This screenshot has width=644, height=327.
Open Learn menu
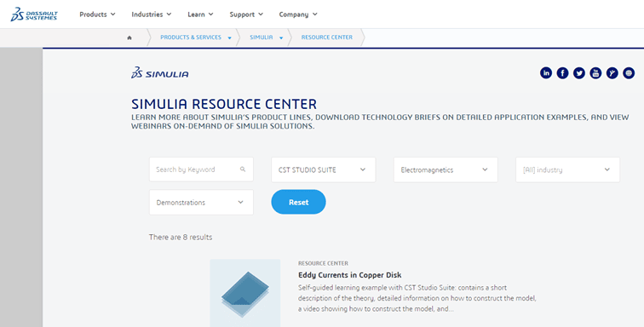click(x=200, y=14)
